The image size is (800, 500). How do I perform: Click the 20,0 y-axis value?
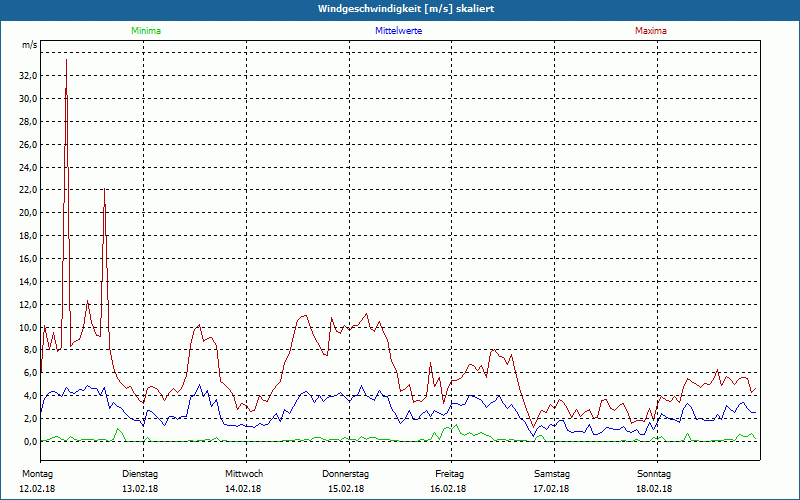pyautogui.click(x=29, y=213)
